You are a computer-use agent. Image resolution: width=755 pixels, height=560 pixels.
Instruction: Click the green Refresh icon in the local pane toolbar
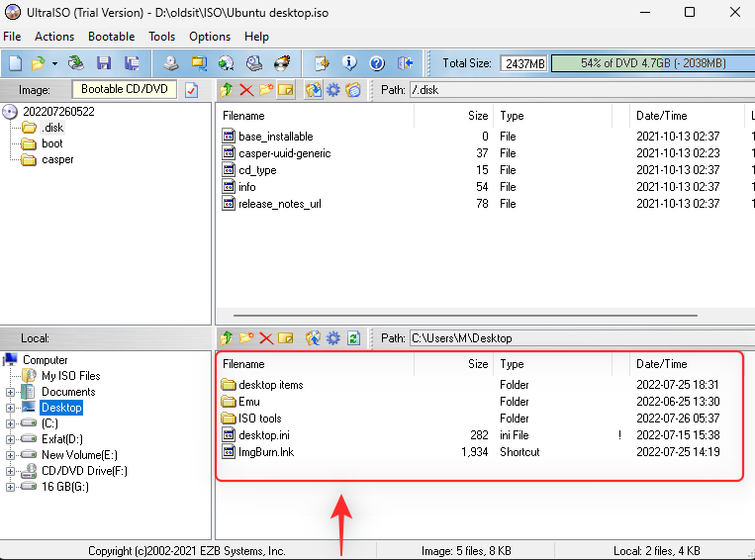354,338
